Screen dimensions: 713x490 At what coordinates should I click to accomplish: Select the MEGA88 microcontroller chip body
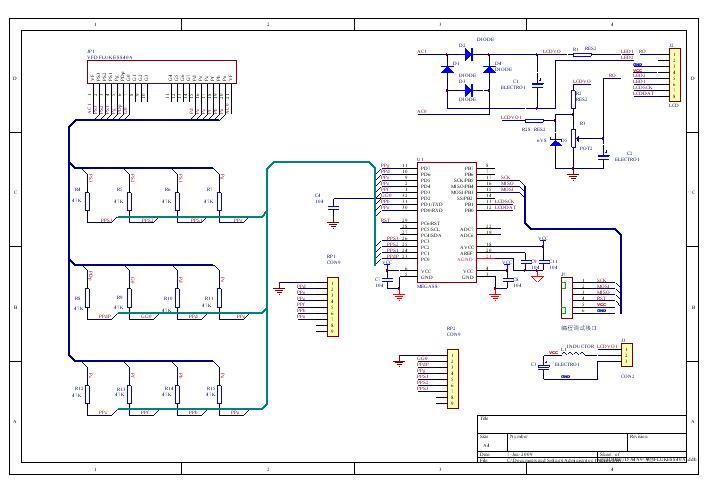tap(447, 222)
